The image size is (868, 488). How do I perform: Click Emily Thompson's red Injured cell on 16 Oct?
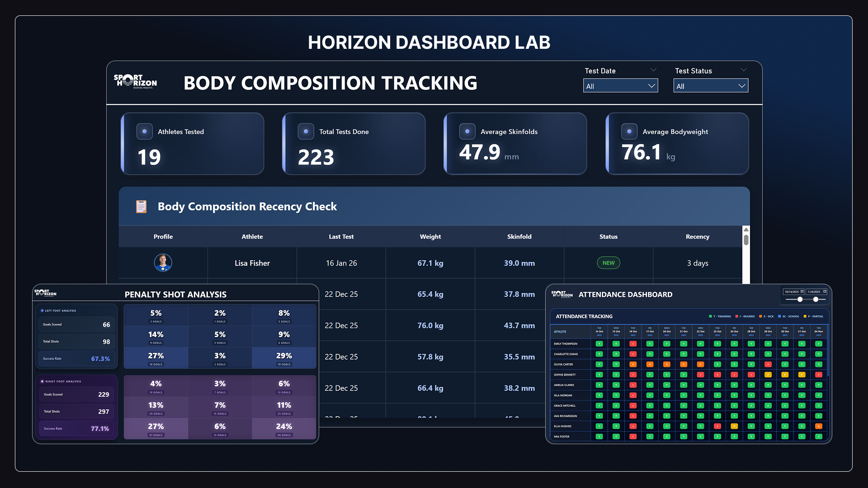pos(633,344)
